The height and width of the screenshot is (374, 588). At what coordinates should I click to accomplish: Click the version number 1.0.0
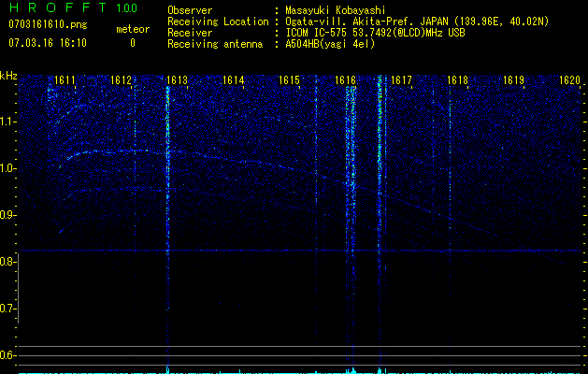126,8
